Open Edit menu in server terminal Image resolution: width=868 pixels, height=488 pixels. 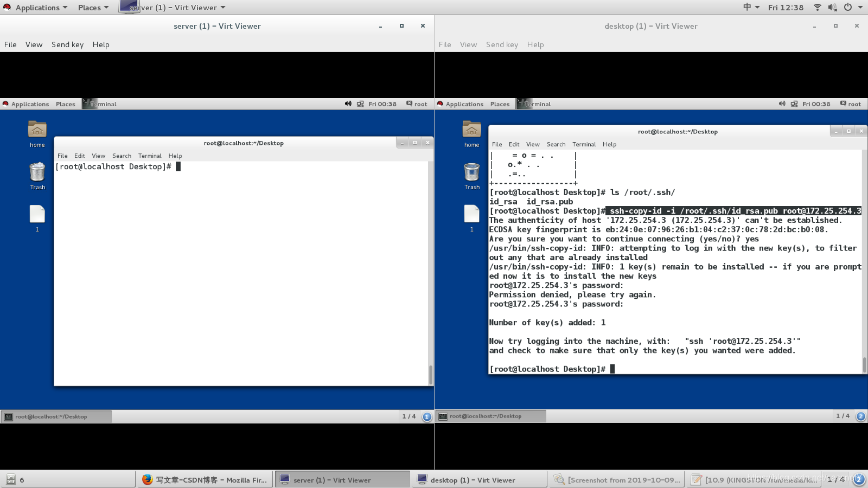click(80, 156)
